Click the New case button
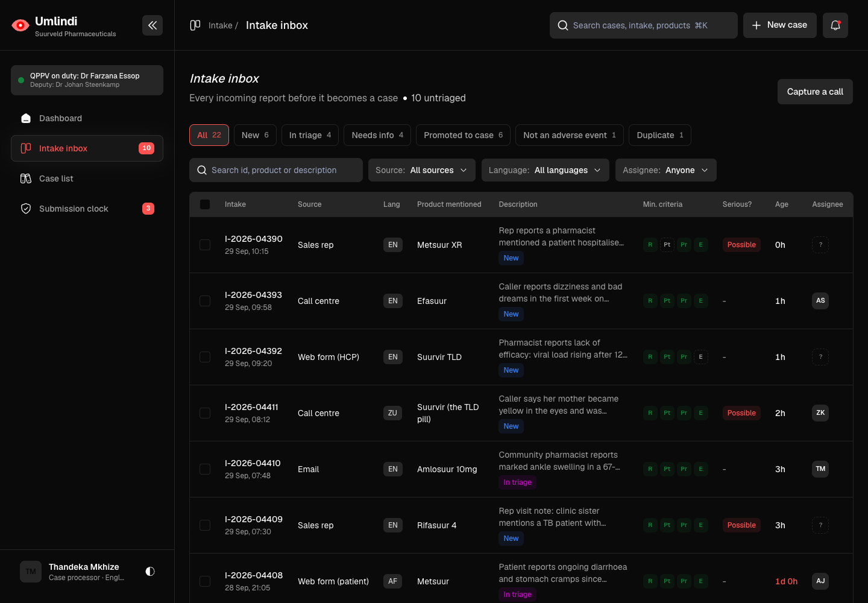The height and width of the screenshot is (603, 868). pyautogui.click(x=779, y=25)
